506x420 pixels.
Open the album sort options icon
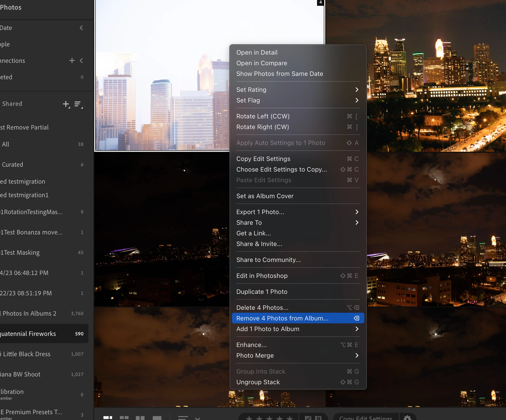(78, 104)
